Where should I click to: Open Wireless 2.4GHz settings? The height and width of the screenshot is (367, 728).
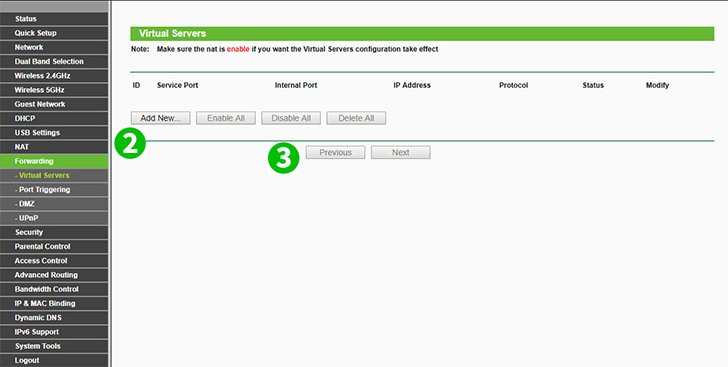pyautogui.click(x=54, y=76)
